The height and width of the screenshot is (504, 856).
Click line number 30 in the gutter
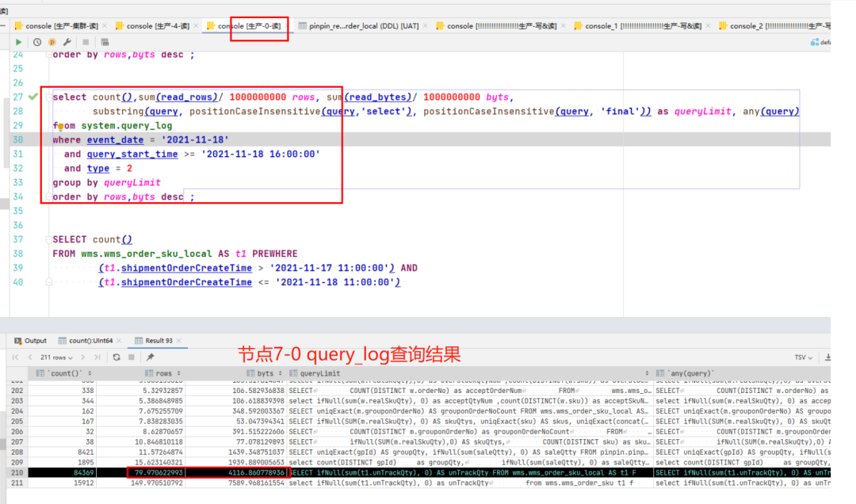[x=18, y=139]
